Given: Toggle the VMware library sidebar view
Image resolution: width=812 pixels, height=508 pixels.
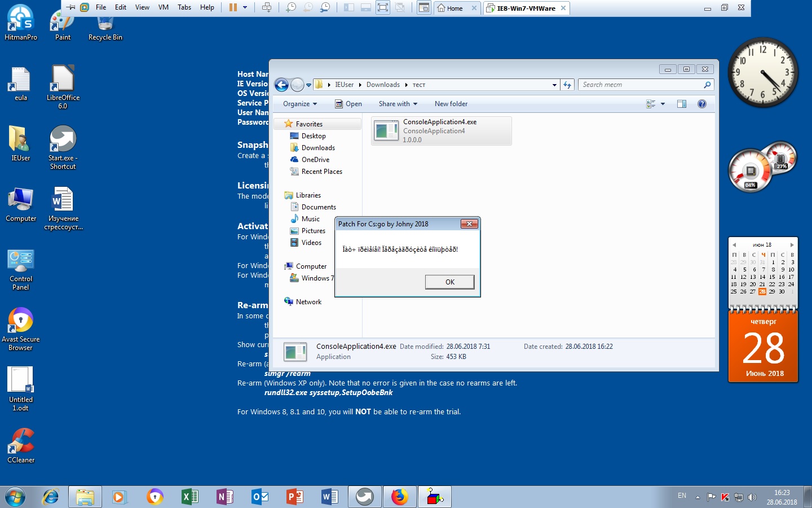Looking at the screenshot, I should coord(349,7).
